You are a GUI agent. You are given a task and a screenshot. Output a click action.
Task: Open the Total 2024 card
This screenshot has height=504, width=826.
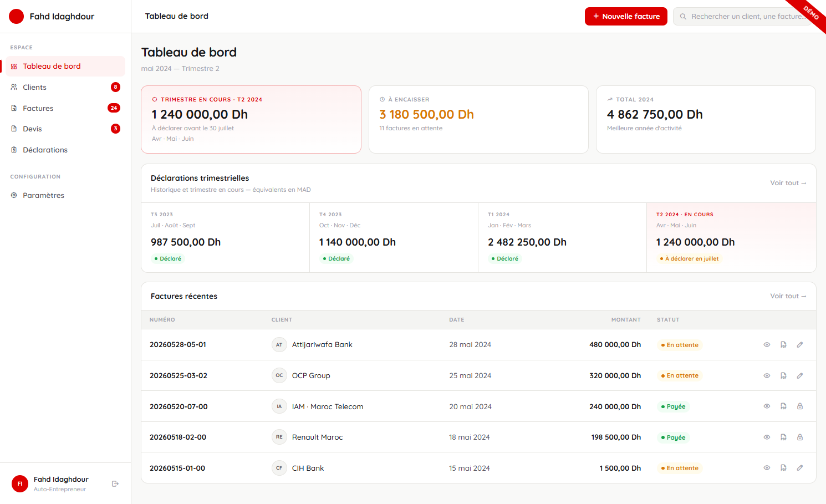pyautogui.click(x=706, y=119)
